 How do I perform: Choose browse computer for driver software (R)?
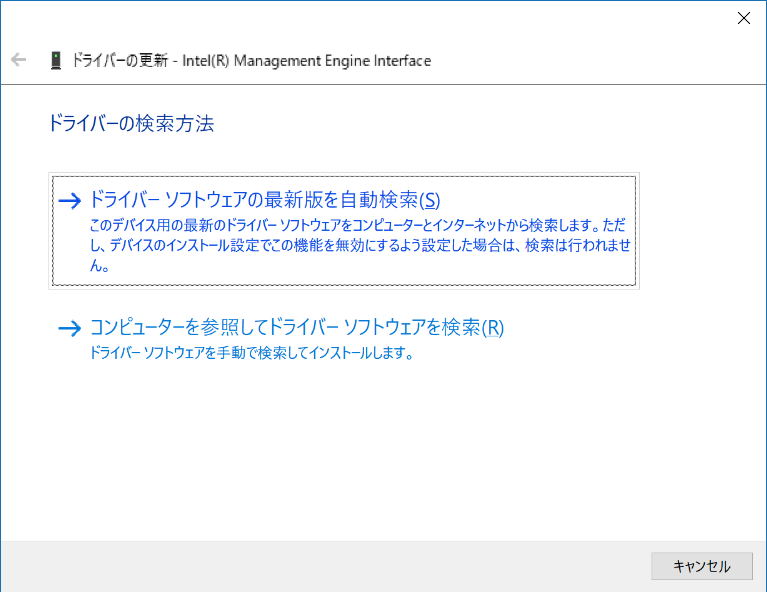click(296, 328)
